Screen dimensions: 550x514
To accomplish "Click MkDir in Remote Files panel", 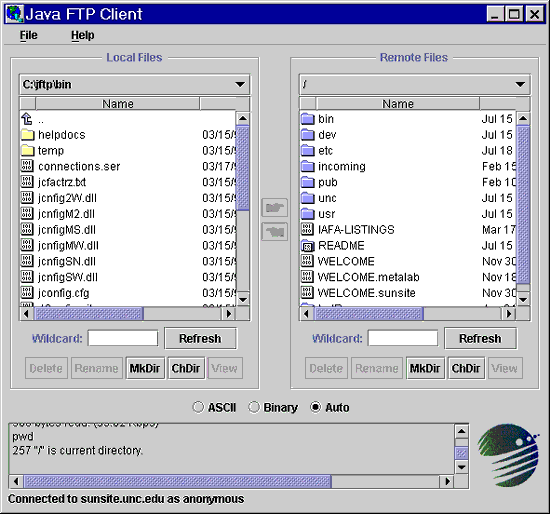I will tap(425, 368).
